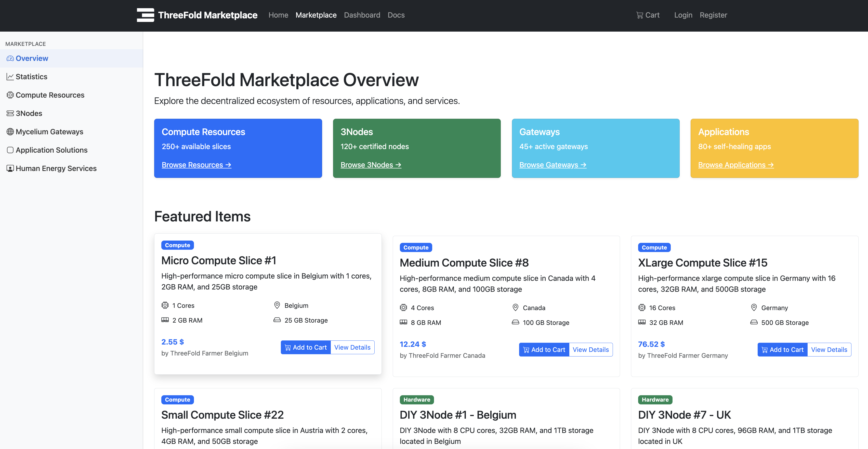
Task: Click the Human Energy Services person icon
Action: point(10,168)
